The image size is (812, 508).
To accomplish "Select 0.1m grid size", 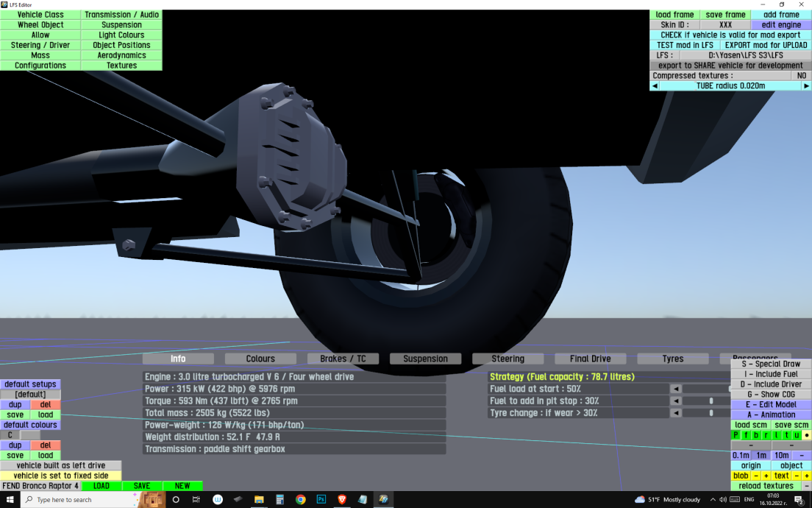I will (741, 455).
